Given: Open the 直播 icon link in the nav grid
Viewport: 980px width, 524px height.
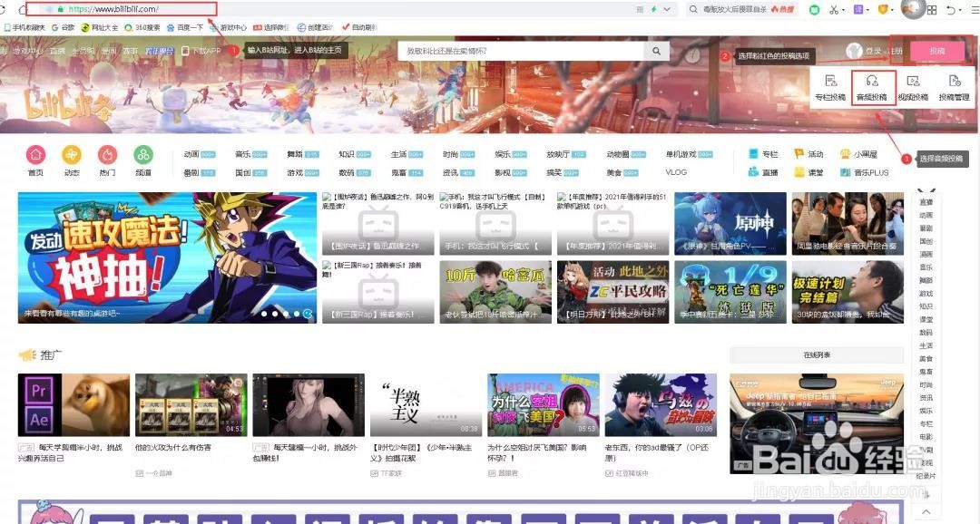Looking at the screenshot, I should click(x=763, y=171).
